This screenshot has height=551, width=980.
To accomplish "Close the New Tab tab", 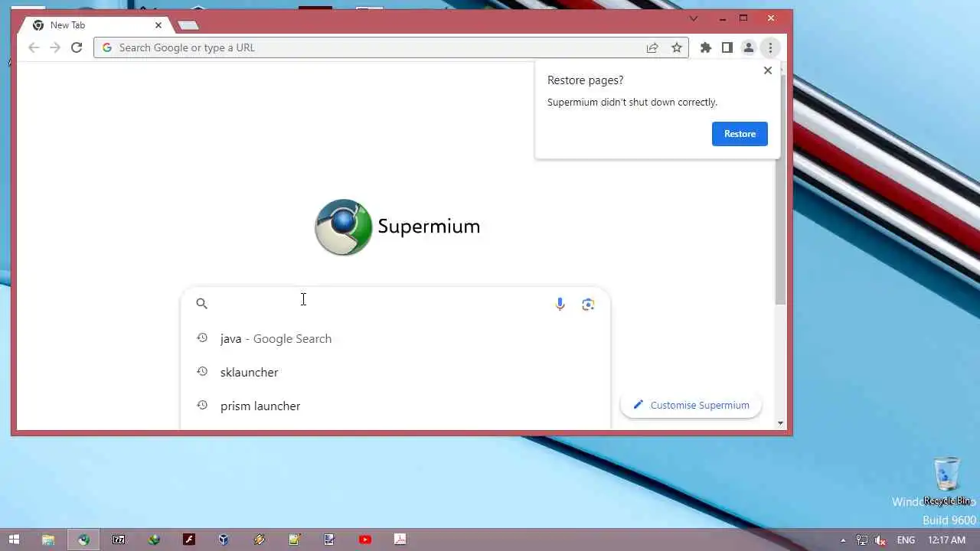I will 158,25.
